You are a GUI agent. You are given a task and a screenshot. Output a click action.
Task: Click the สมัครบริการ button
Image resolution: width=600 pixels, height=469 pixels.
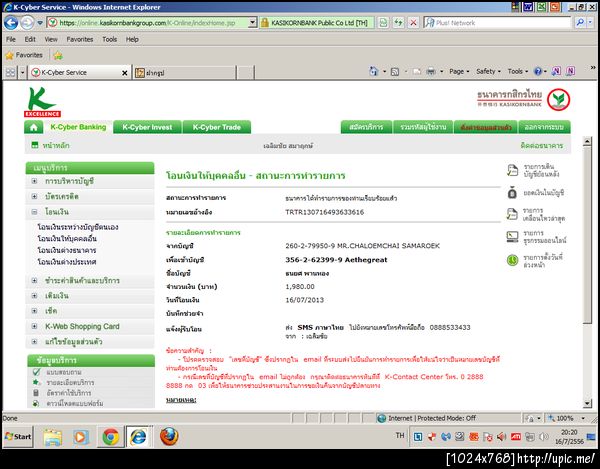click(x=366, y=127)
